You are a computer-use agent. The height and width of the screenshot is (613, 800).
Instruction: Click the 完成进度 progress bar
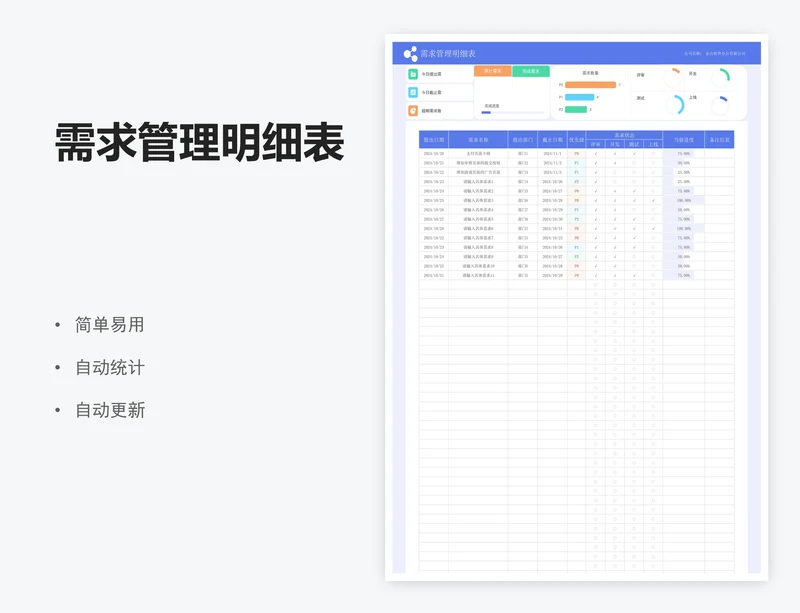512,112
